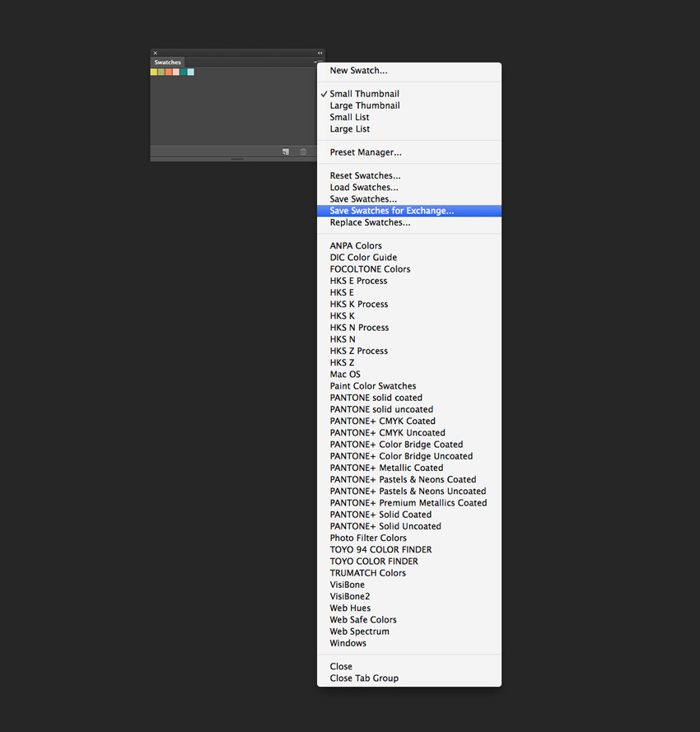Pick the orange swatch
The width and height of the screenshot is (700, 732).
[169, 72]
